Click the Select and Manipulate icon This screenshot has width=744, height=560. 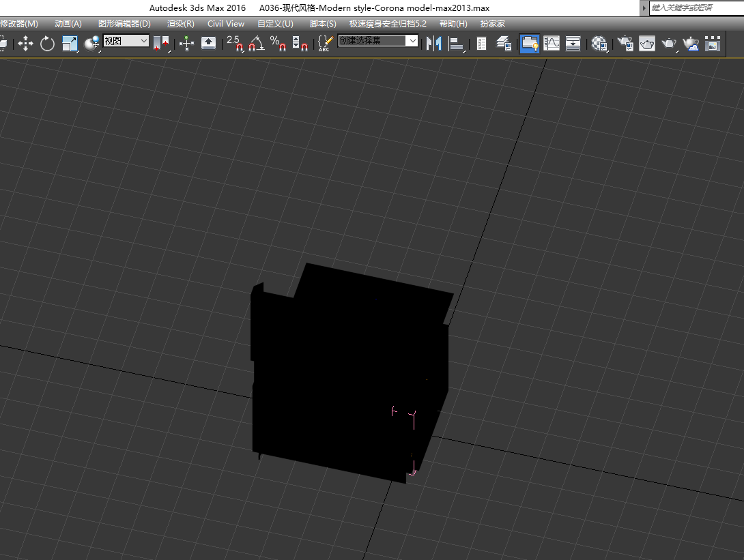[x=186, y=44]
